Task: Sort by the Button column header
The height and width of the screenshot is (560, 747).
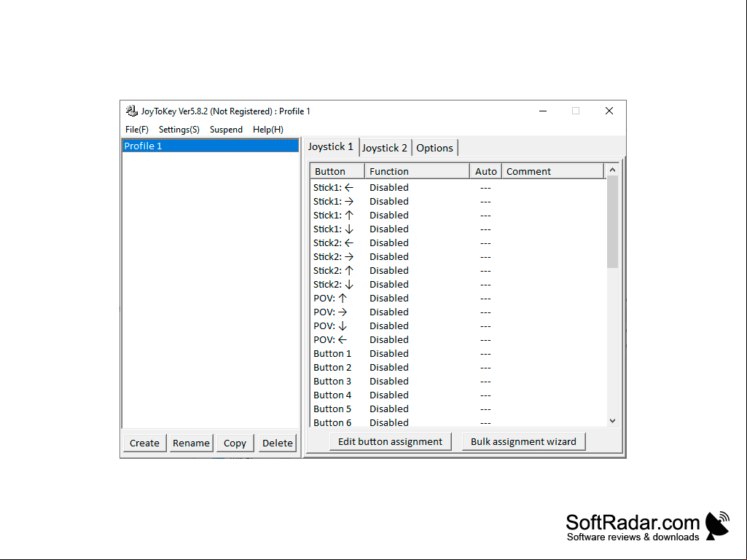Action: [337, 171]
